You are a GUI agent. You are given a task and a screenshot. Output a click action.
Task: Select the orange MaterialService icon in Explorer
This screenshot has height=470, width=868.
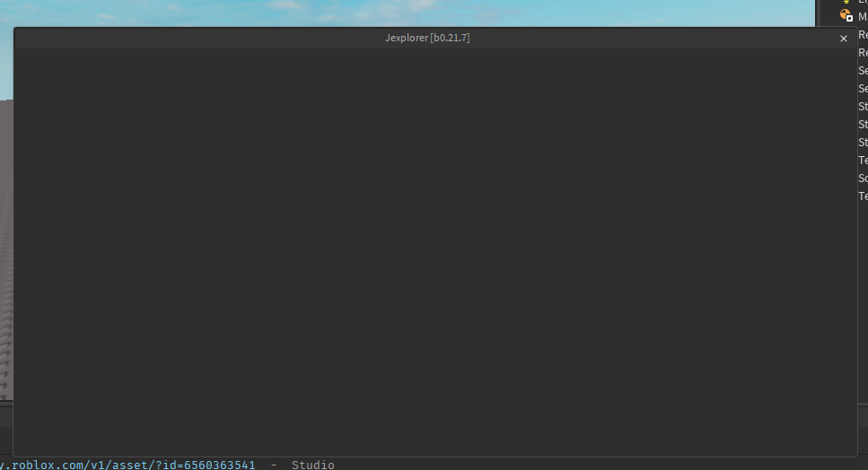click(x=846, y=15)
